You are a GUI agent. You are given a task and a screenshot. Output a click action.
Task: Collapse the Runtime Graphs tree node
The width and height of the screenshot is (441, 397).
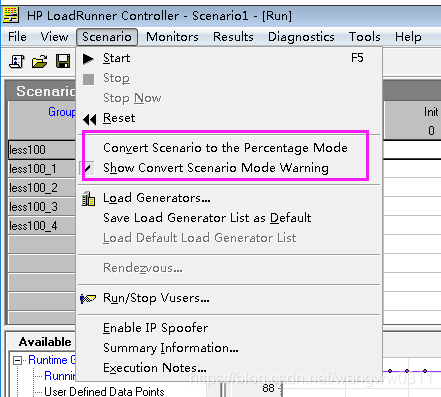point(17,360)
